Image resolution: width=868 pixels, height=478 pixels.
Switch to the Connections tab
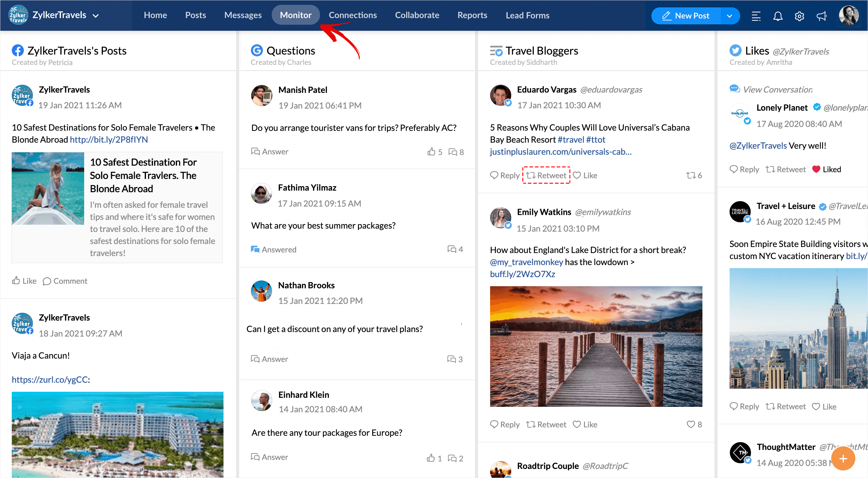click(353, 15)
